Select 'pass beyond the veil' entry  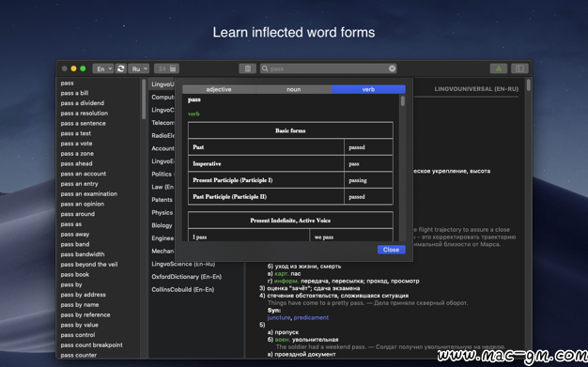click(x=89, y=265)
